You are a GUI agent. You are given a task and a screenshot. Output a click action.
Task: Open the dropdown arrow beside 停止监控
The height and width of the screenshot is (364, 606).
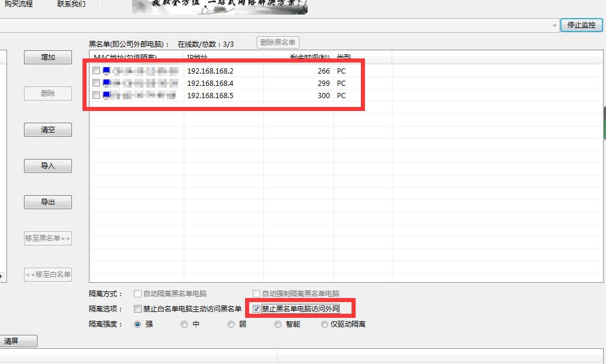click(554, 26)
